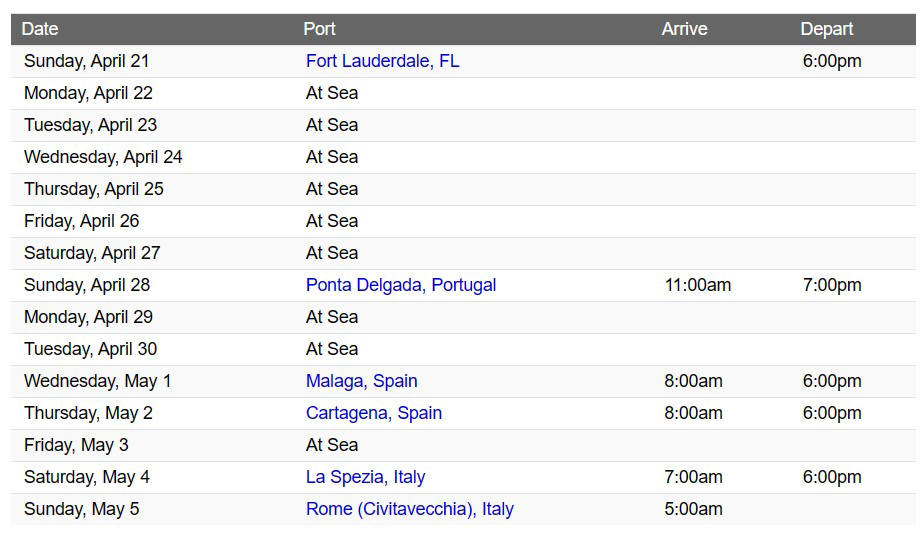The image size is (924, 535).
Task: Open the Ponta Delgada, Portugal link
Action: pyautogui.click(x=401, y=285)
